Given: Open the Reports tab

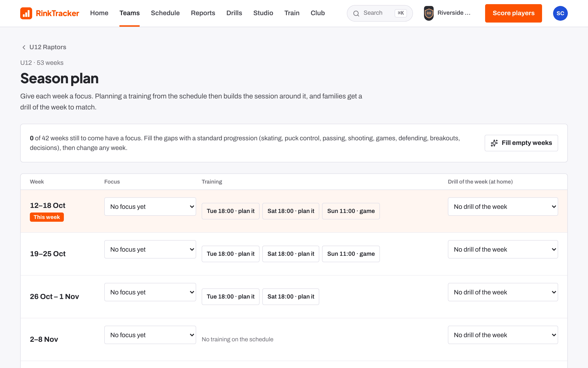Looking at the screenshot, I should [x=203, y=13].
